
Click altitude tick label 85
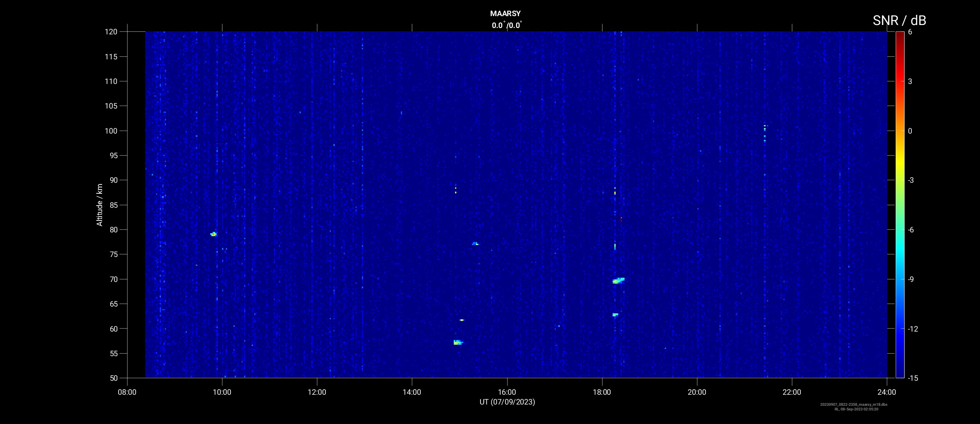113,205
